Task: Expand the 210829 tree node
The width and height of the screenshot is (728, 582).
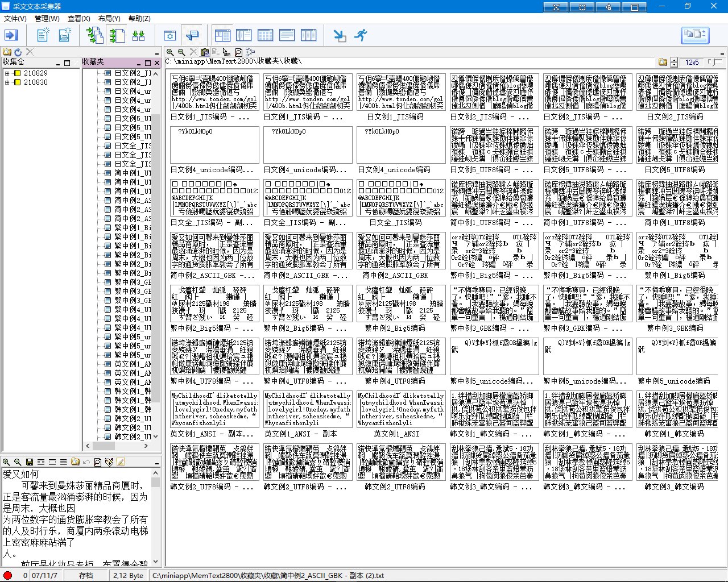Action: 7,73
